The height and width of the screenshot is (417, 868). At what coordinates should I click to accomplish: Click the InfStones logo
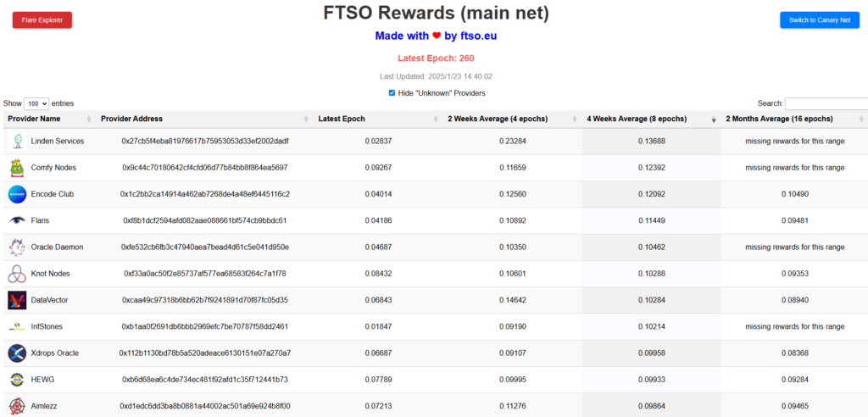coord(17,326)
